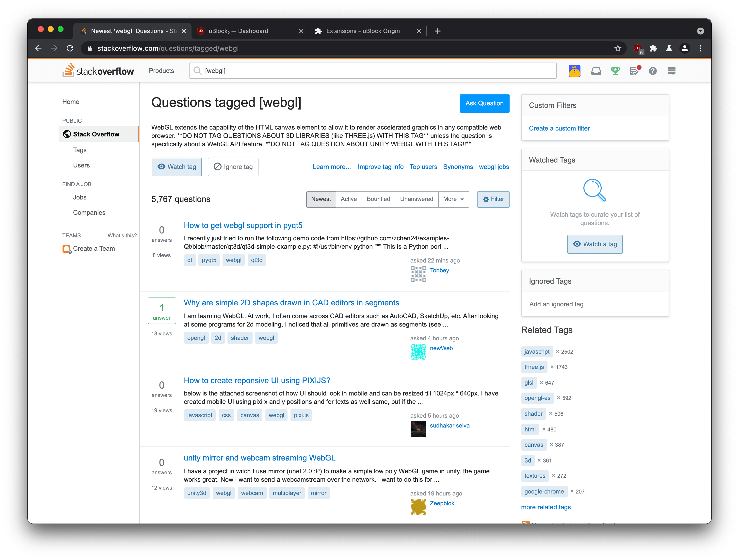
Task: Toggle Watch tag for webgl
Action: pyautogui.click(x=177, y=167)
